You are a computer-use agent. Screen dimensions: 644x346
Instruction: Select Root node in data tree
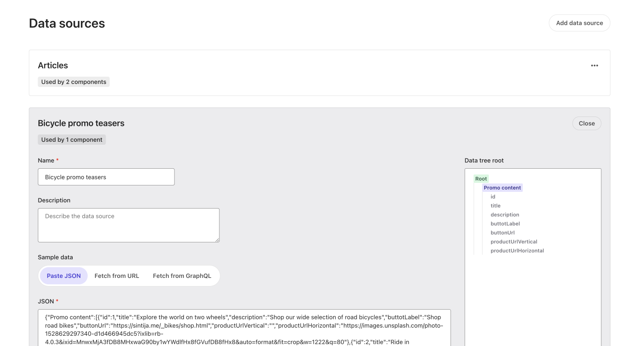[481, 179]
